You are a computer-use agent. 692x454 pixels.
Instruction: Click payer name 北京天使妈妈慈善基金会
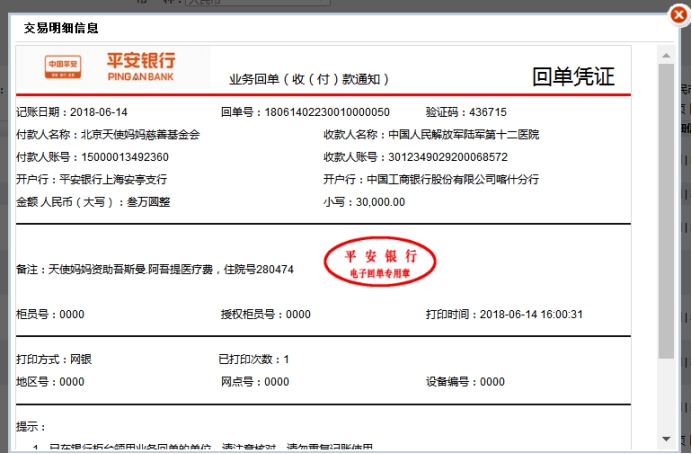pyautogui.click(x=108, y=135)
